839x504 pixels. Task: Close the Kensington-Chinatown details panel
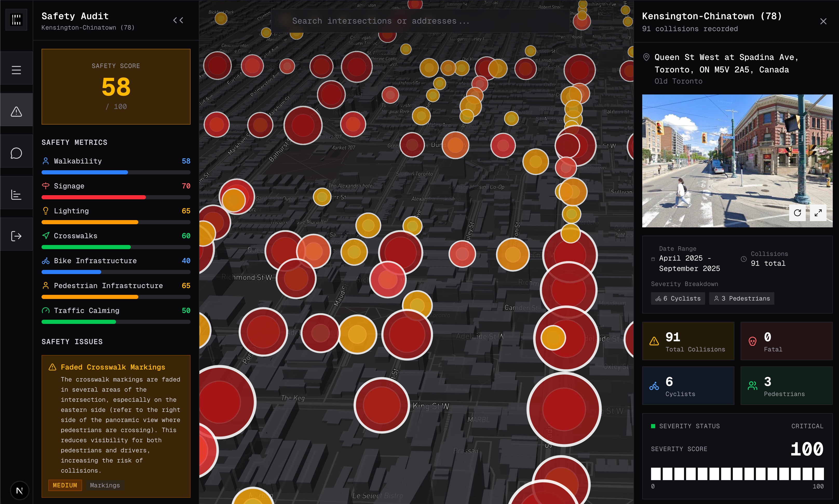823,21
